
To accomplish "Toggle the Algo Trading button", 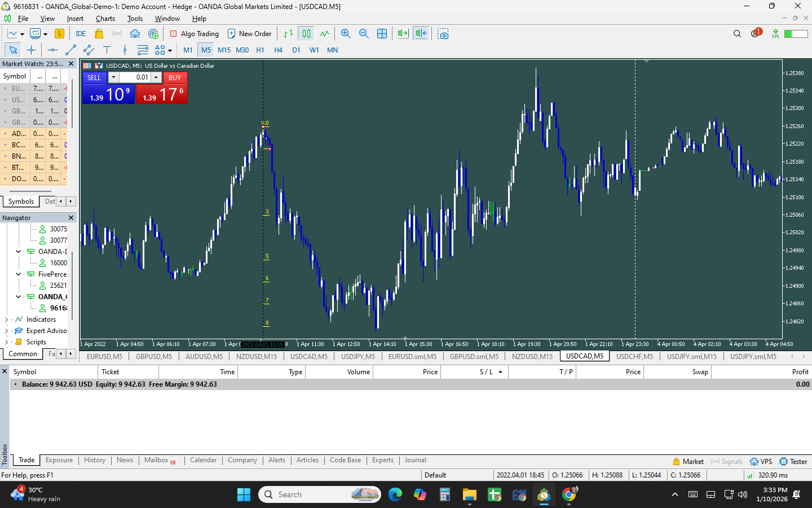I will coord(195,34).
